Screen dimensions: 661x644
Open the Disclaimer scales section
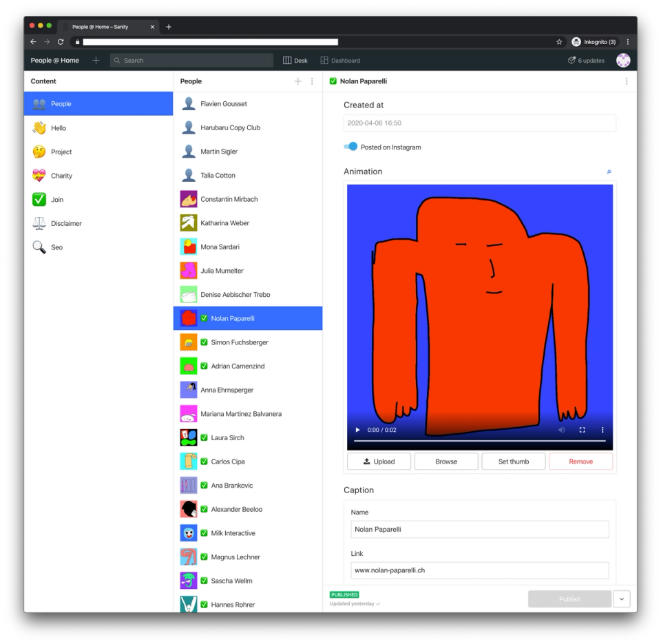coord(98,224)
